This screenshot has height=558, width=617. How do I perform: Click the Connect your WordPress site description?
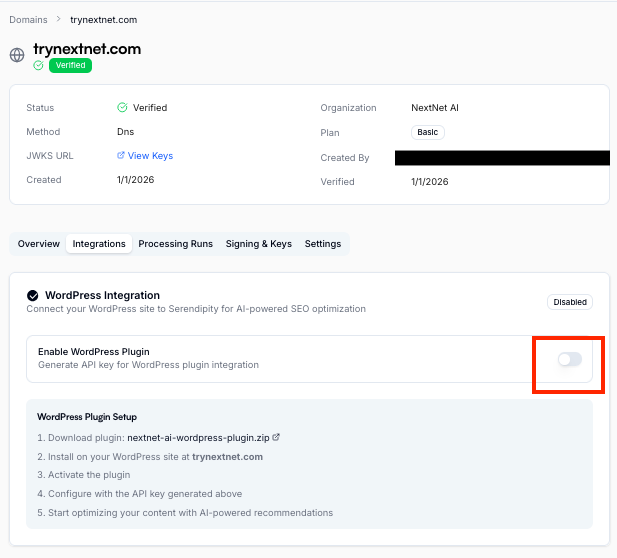(196, 309)
